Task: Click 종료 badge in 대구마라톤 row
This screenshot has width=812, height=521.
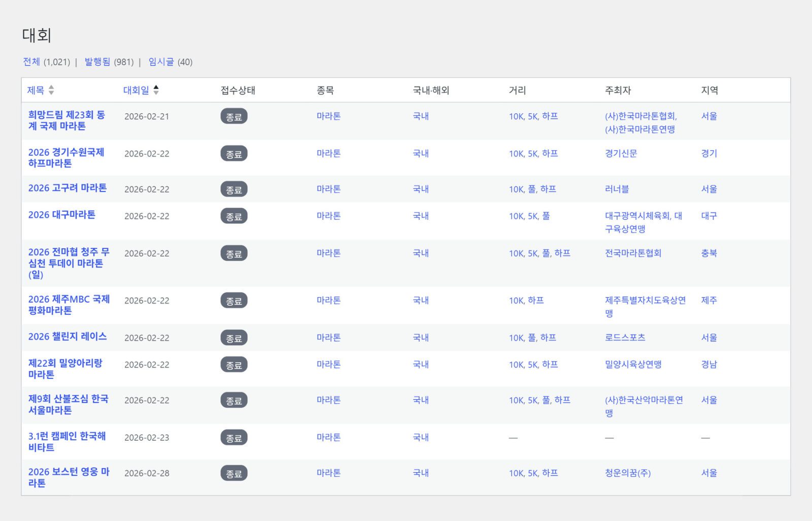Action: tap(234, 216)
